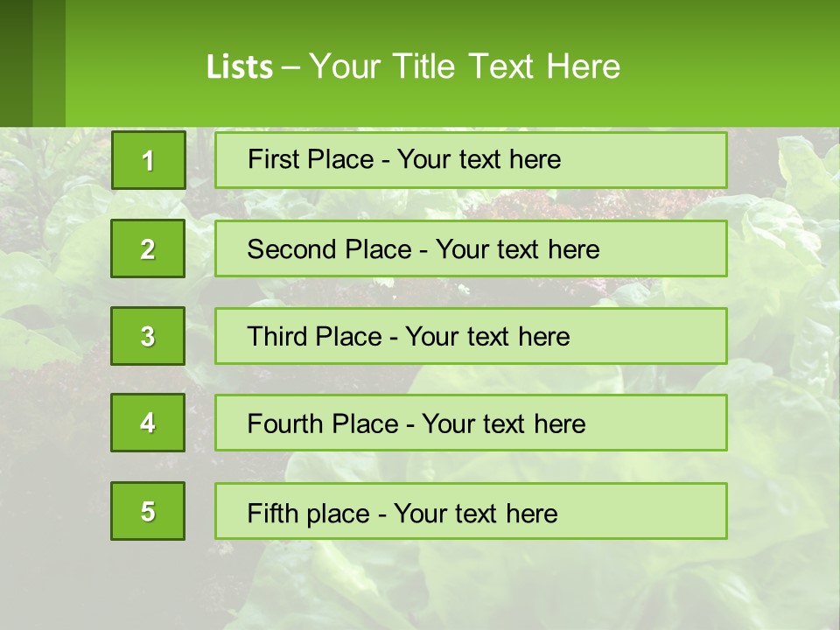This screenshot has width=840, height=630.
Task: Click the number 3 green box
Action: pos(148,336)
